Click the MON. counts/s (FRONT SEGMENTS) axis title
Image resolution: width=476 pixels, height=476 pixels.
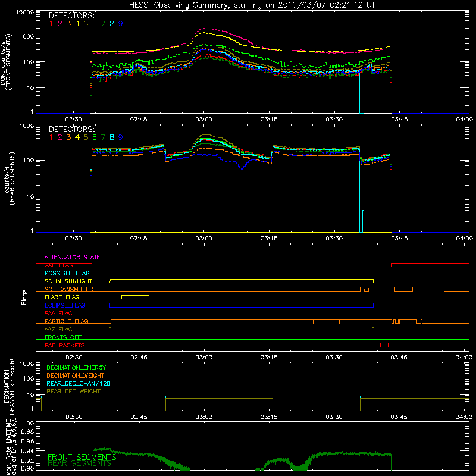pos(6,62)
